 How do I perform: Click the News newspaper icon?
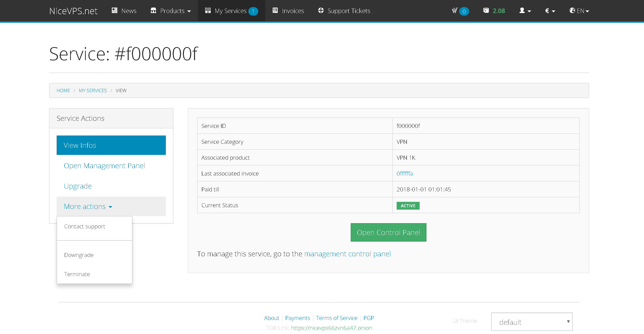[114, 10]
